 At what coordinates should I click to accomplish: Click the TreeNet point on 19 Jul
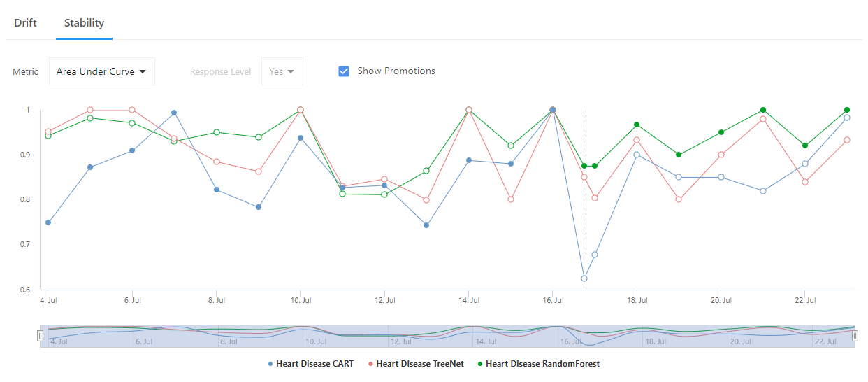[x=679, y=199]
